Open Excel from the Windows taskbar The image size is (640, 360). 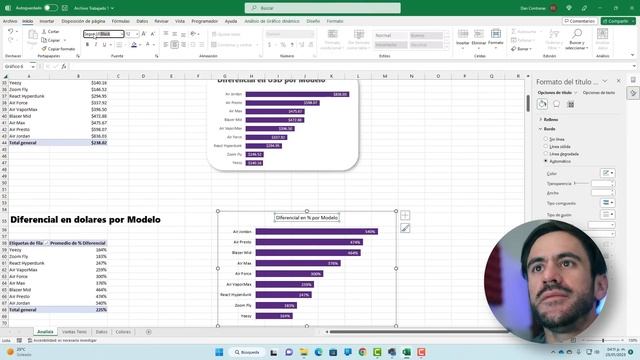(407, 352)
